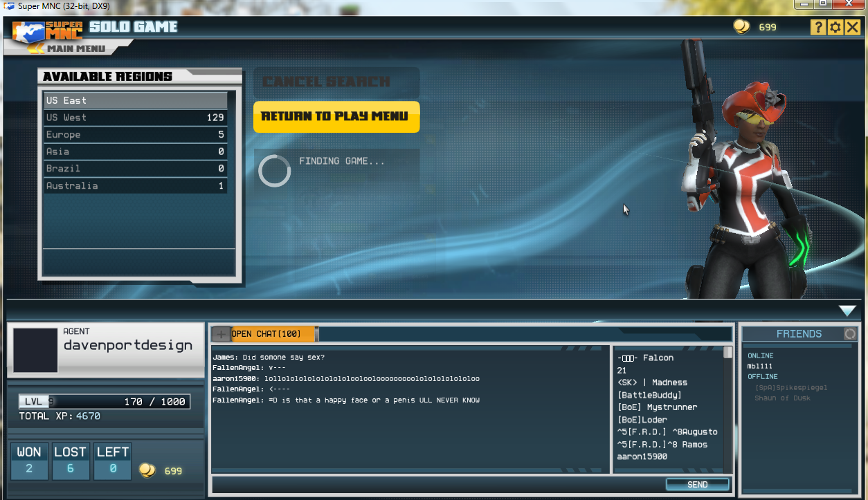Click the Left stat box

click(113, 461)
